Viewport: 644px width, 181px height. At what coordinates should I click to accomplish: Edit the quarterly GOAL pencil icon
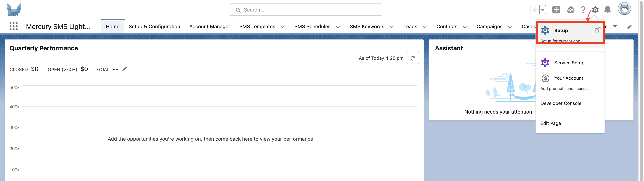[x=124, y=69]
